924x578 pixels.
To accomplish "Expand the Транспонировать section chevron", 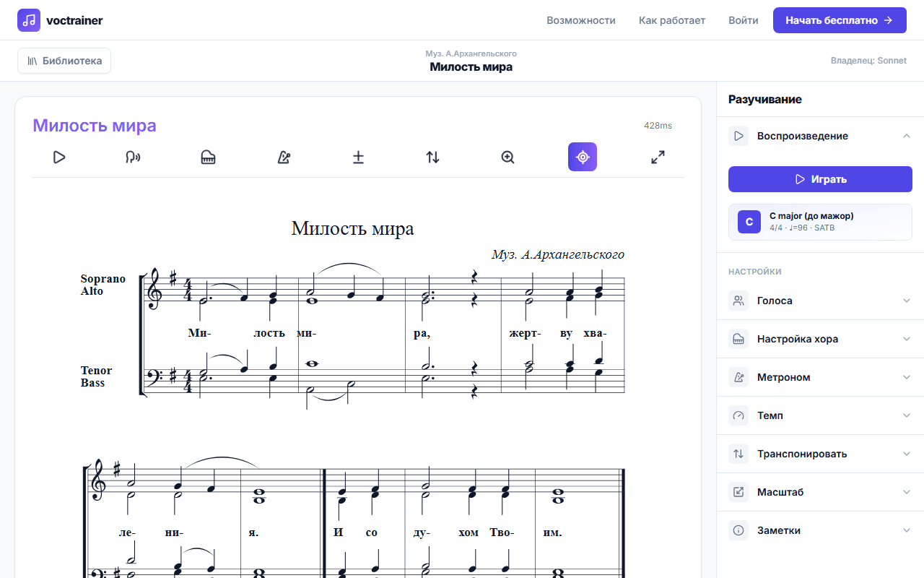I will pyautogui.click(x=907, y=454).
